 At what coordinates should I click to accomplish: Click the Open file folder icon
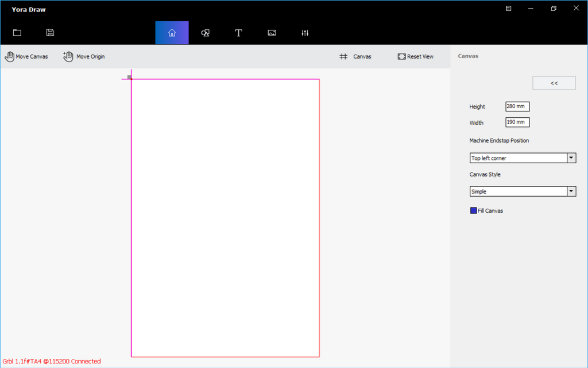coord(17,33)
